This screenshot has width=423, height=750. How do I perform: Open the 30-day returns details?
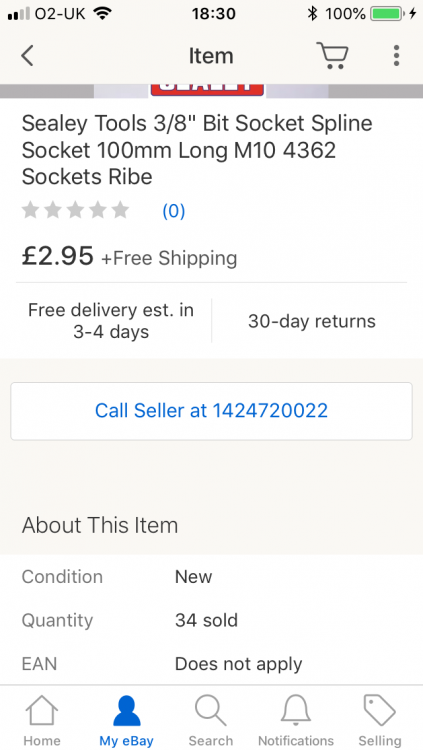pos(312,321)
